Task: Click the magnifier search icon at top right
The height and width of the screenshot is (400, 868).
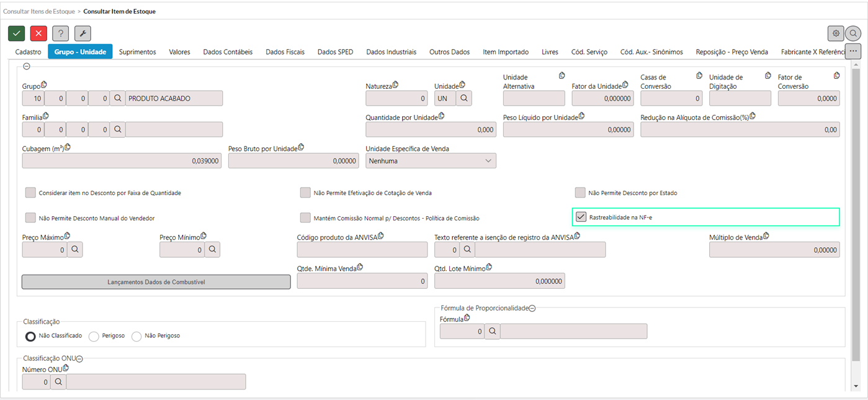Action: [x=853, y=34]
